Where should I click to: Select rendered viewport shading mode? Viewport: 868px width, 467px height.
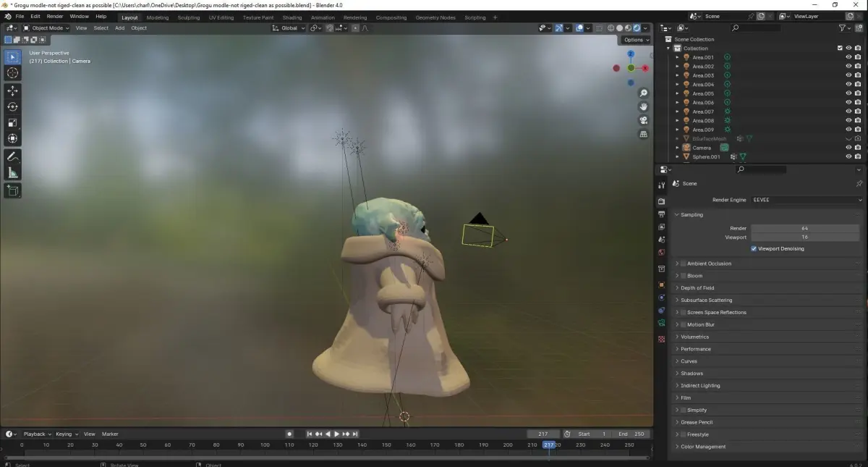pos(637,28)
